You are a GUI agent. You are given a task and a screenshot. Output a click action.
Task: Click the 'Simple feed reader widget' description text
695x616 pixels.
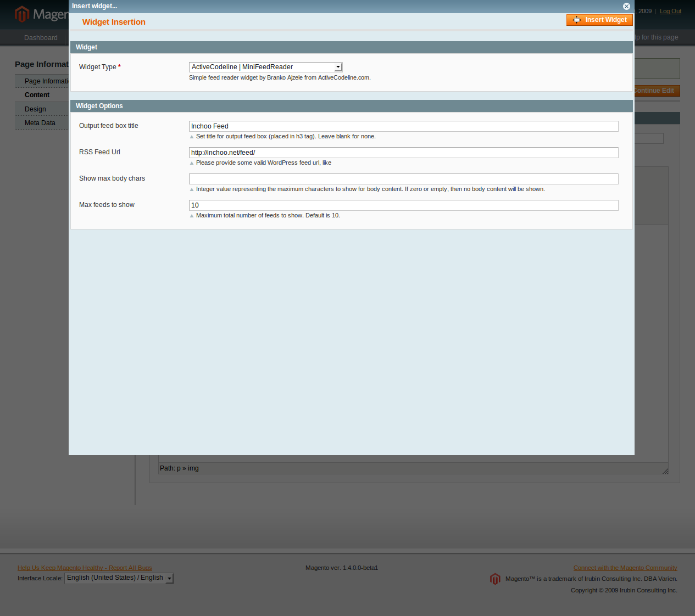(x=280, y=77)
